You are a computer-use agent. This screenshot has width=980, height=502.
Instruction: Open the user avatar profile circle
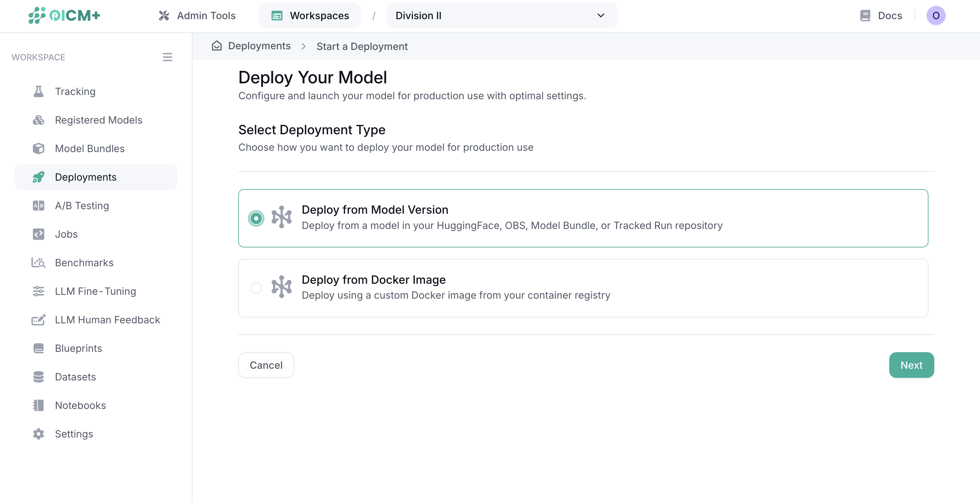(936, 16)
